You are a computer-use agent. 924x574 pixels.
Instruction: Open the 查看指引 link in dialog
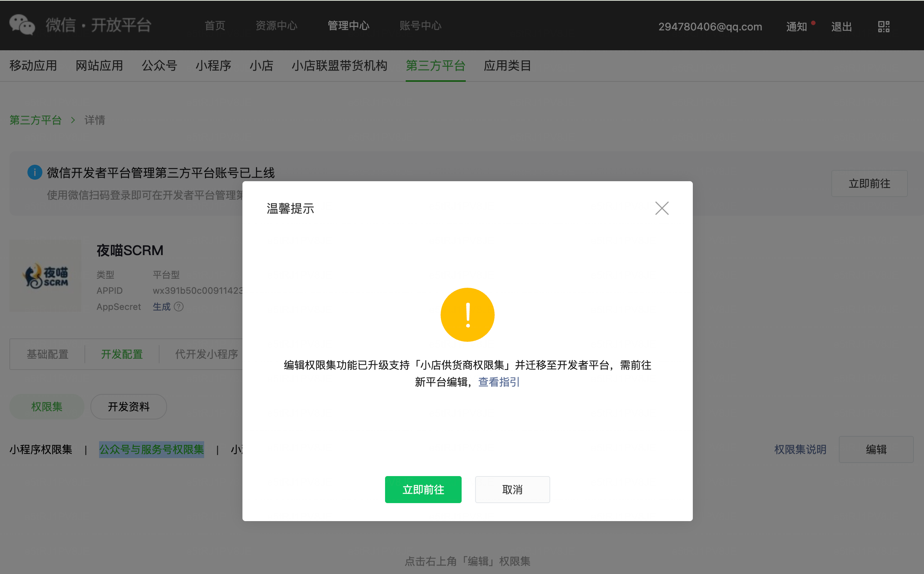pyautogui.click(x=499, y=382)
